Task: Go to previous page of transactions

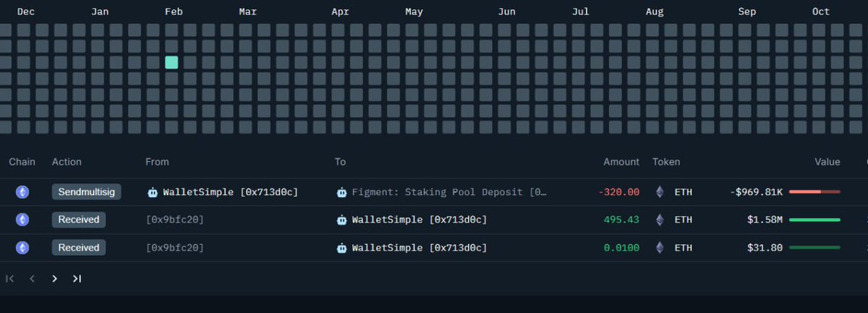Action: [x=32, y=278]
